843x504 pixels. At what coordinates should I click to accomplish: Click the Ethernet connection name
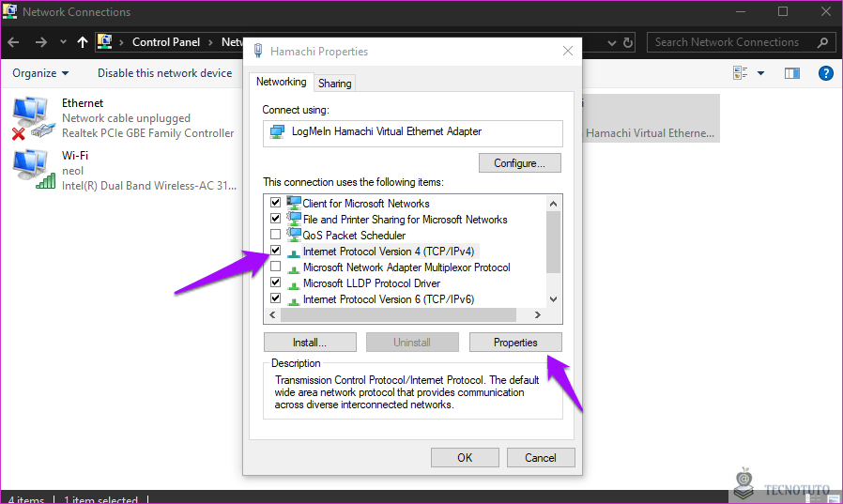click(83, 103)
